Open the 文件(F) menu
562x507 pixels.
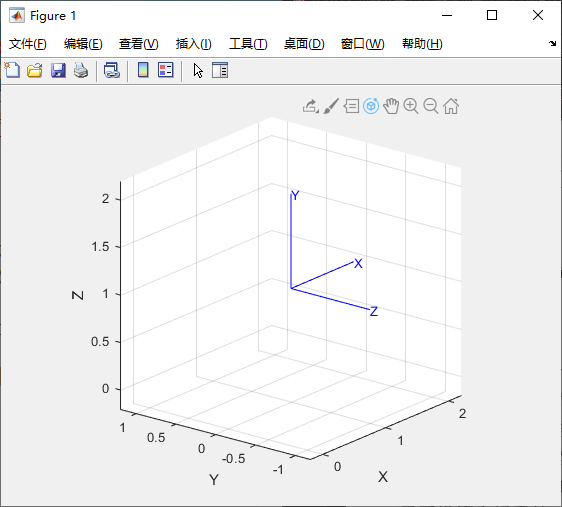[x=28, y=44]
